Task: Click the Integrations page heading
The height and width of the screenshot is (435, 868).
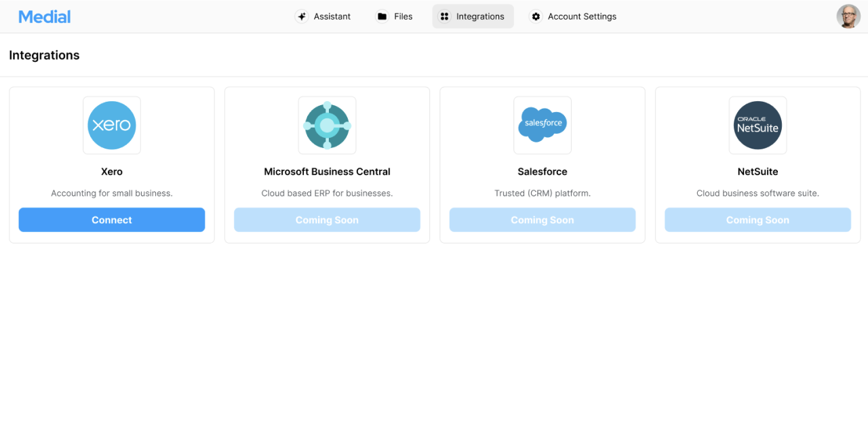Action: pos(44,56)
